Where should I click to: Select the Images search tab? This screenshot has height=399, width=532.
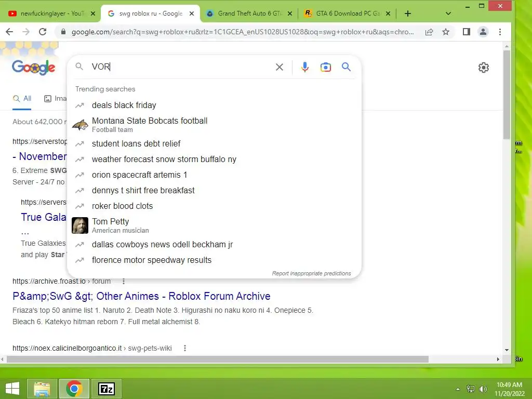click(x=55, y=99)
